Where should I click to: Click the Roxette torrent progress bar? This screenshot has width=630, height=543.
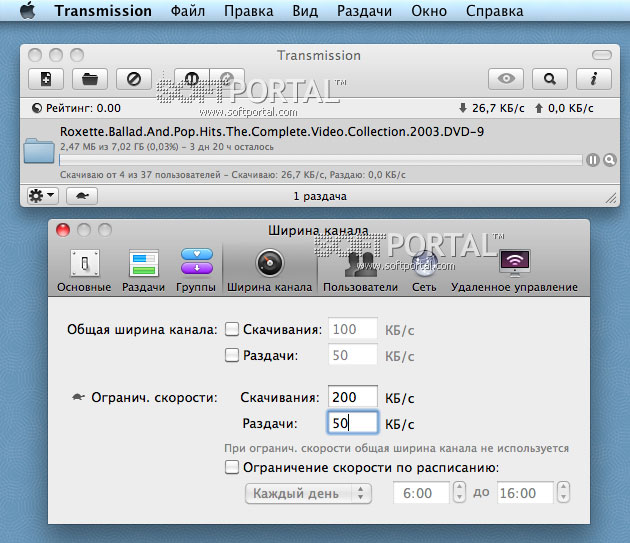(321, 160)
